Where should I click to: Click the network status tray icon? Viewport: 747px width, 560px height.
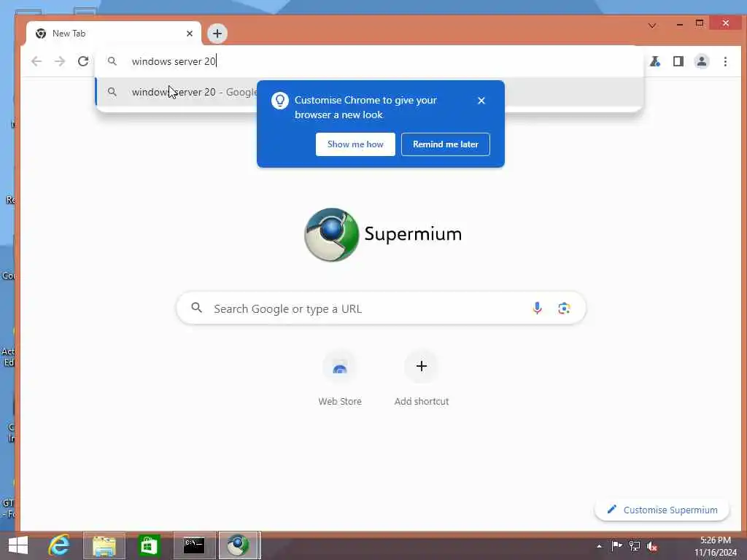tap(634, 545)
